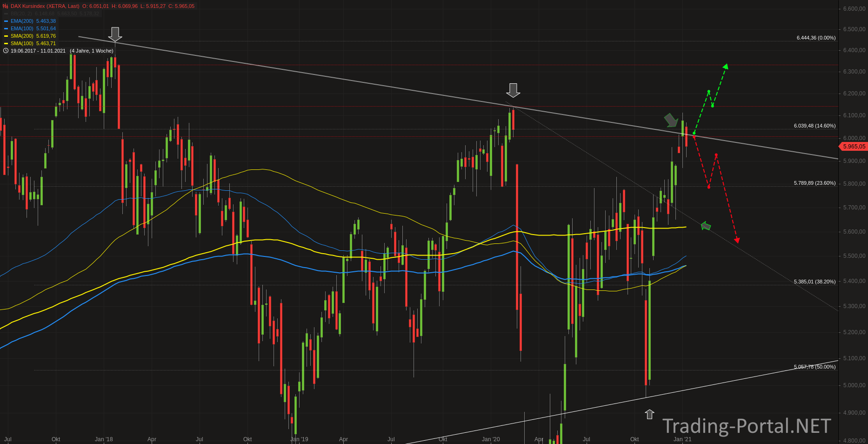Click the candlestick chart-type icon beside DAX Kursindex

click(x=6, y=6)
